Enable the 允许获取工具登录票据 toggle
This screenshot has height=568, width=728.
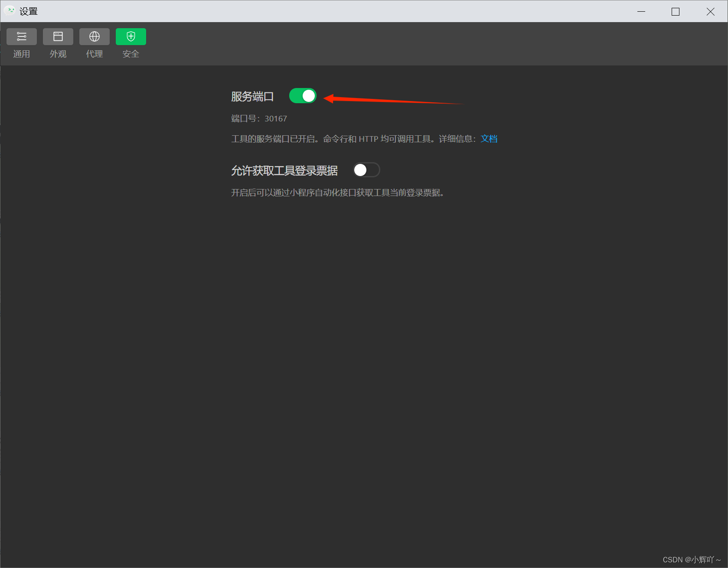coord(366,170)
